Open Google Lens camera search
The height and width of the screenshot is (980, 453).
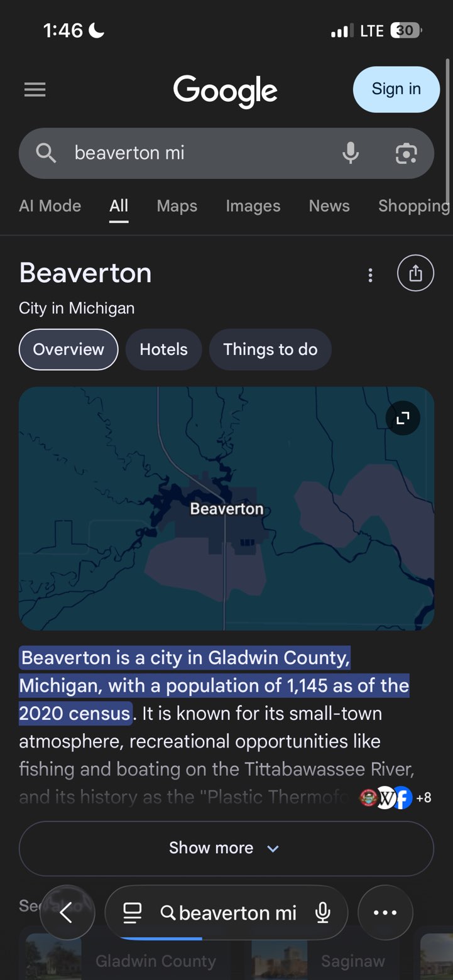click(406, 153)
